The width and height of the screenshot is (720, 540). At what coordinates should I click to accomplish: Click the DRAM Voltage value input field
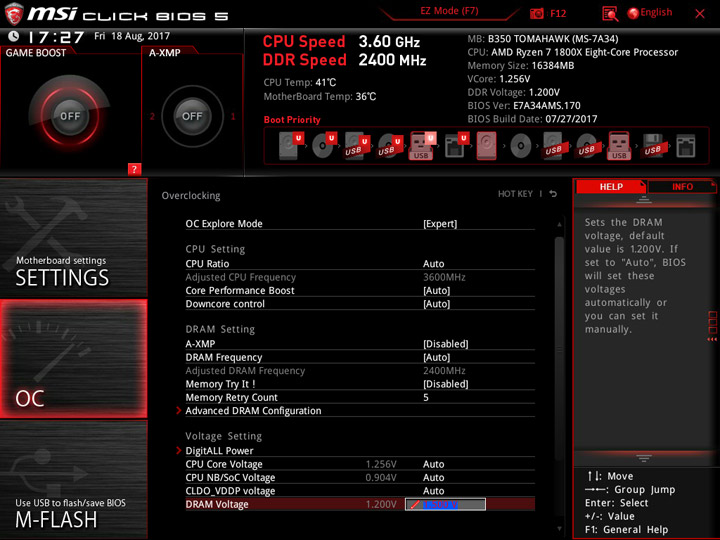(445, 504)
